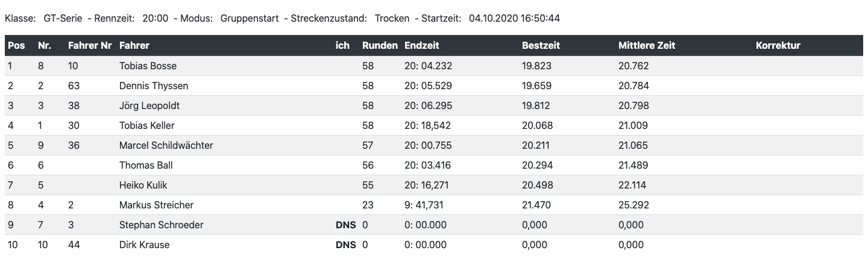The width and height of the screenshot is (868, 256).
Task: Click on Jörg Leopoldt row name
Action: click(x=149, y=105)
